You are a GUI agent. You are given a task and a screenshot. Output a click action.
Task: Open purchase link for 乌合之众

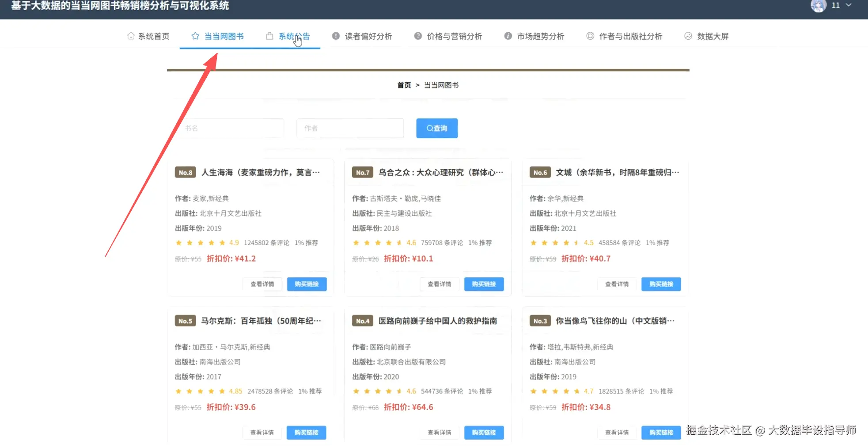484,284
